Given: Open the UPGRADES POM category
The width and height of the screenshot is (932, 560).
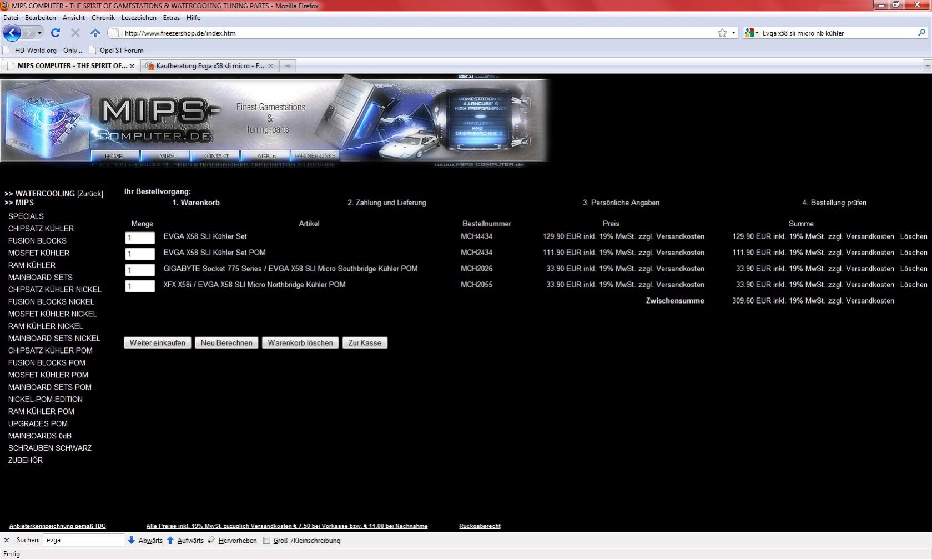Looking at the screenshot, I should 38,424.
